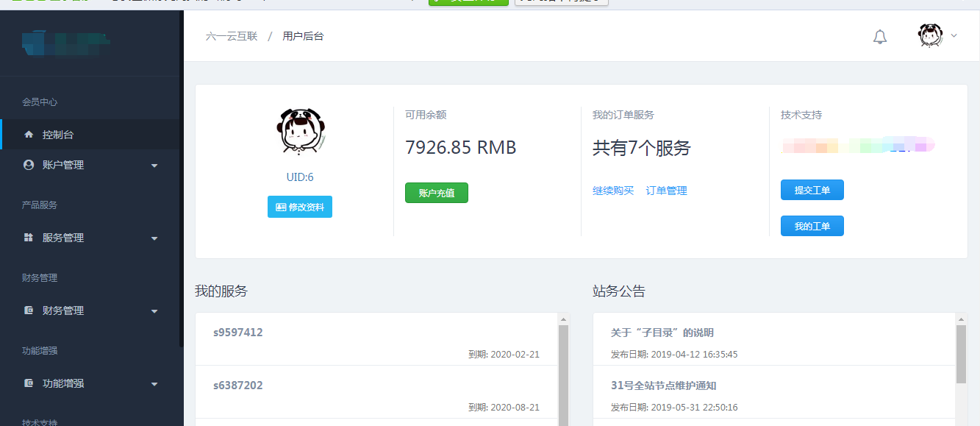Image resolution: width=980 pixels, height=426 pixels.
Task: Expand the 功能增强 dropdown arrow
Action: pyautogui.click(x=154, y=384)
